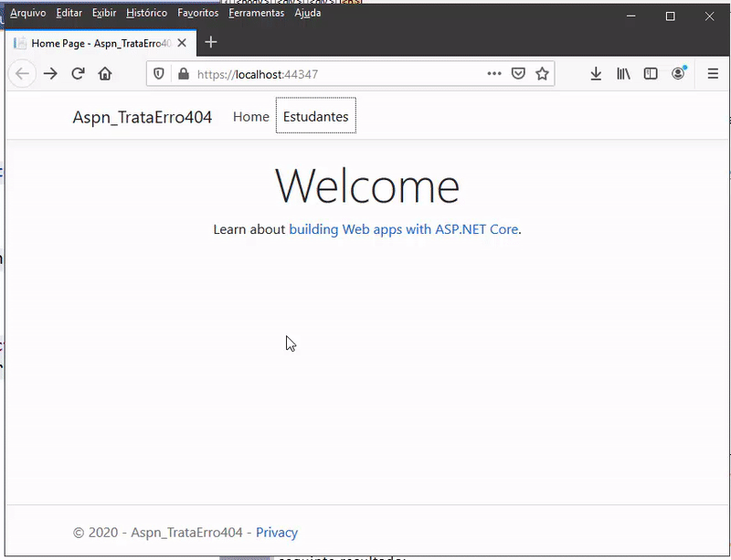This screenshot has width=731, height=560.
Task: Click the Estudantes navigation link
Action: tap(315, 117)
